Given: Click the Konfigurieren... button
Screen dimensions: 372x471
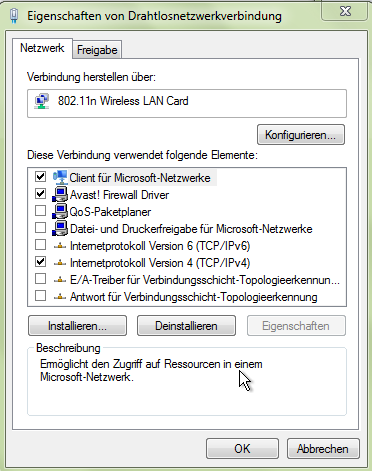Looking at the screenshot, I should pos(301,135).
